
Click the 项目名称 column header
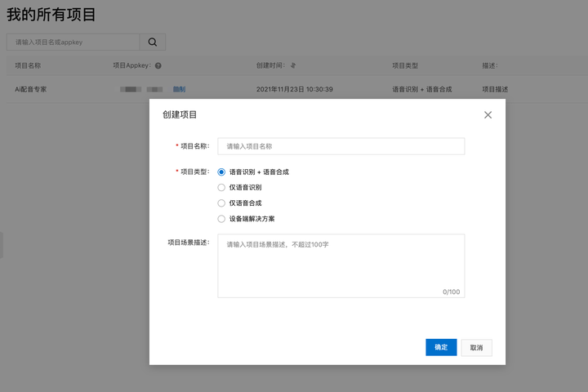[x=28, y=66]
